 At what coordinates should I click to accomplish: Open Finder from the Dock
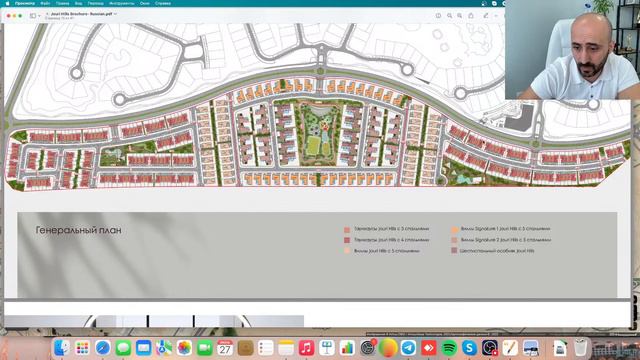coord(62,348)
